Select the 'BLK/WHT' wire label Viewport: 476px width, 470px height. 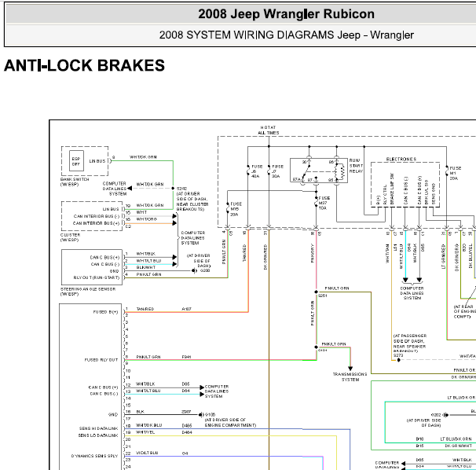click(x=146, y=267)
